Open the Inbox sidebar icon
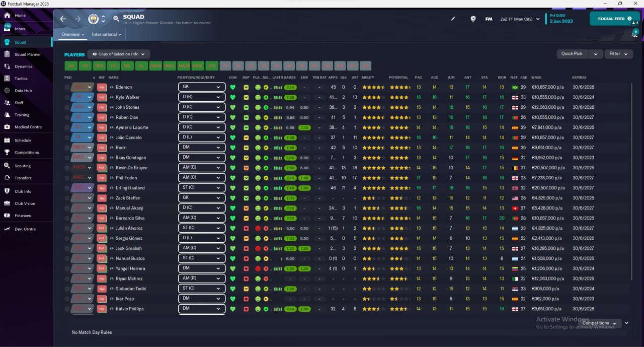644x347 pixels. 8,28
